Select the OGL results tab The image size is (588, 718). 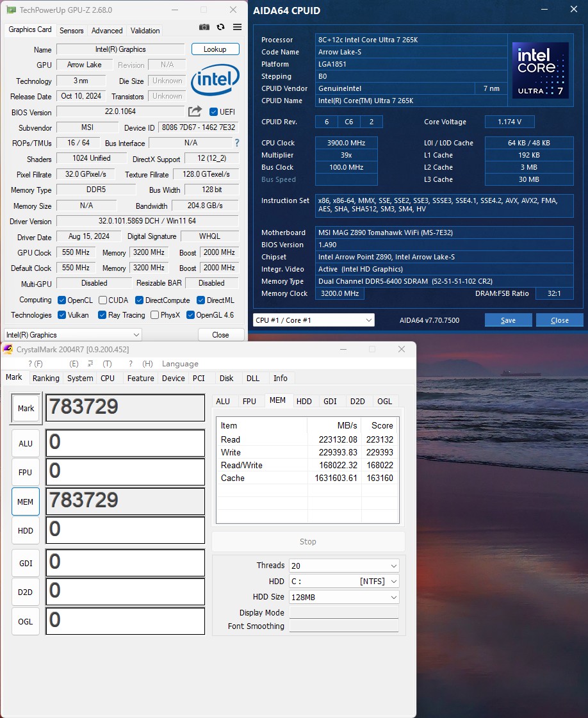pyautogui.click(x=385, y=402)
